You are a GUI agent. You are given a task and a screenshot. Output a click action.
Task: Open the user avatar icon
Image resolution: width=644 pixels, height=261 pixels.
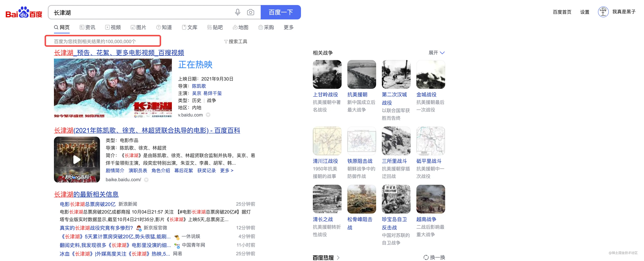click(603, 12)
